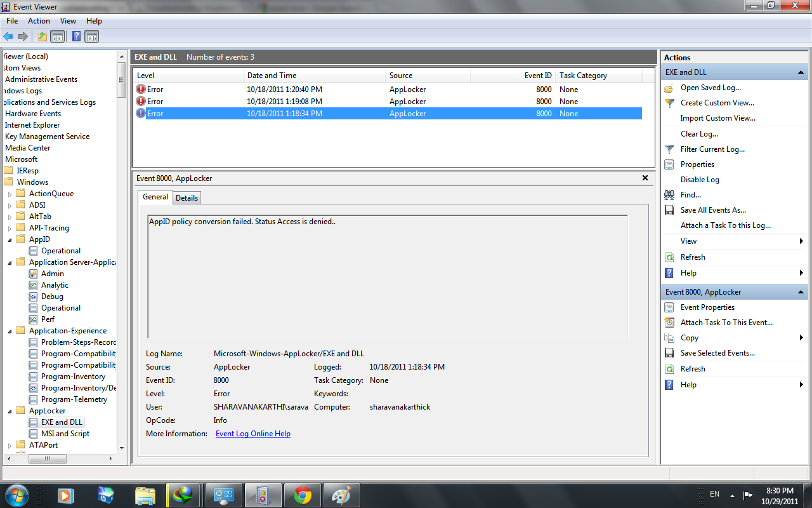Viewport: 812px width, 508px height.
Task: Toggle Show/Hide Action Pane toolbar button
Action: [x=92, y=37]
